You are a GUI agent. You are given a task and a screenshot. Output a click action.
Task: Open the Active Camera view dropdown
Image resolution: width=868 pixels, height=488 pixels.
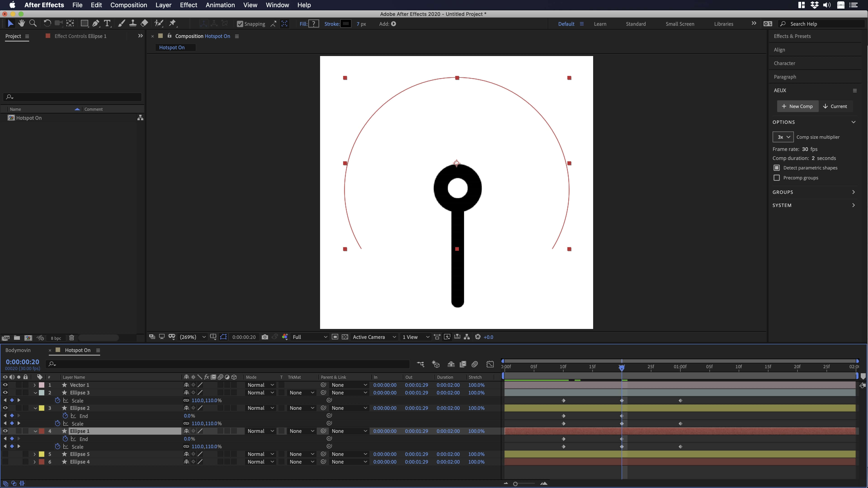[x=374, y=337]
